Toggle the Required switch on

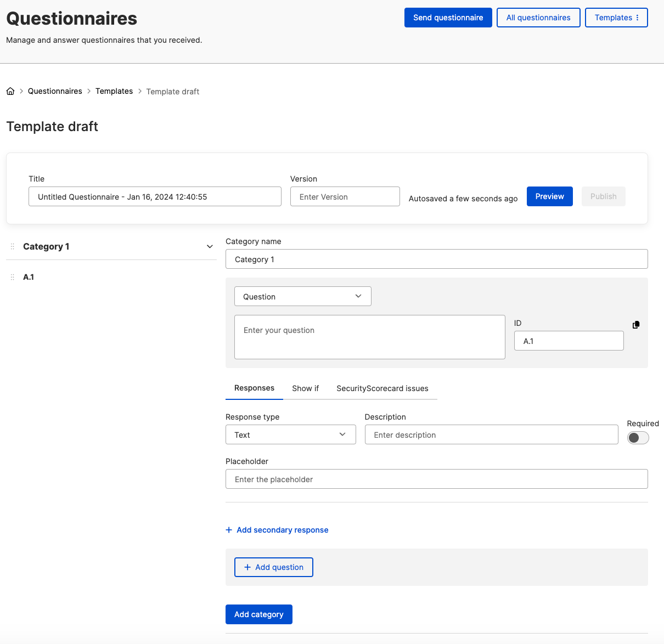pyautogui.click(x=638, y=437)
